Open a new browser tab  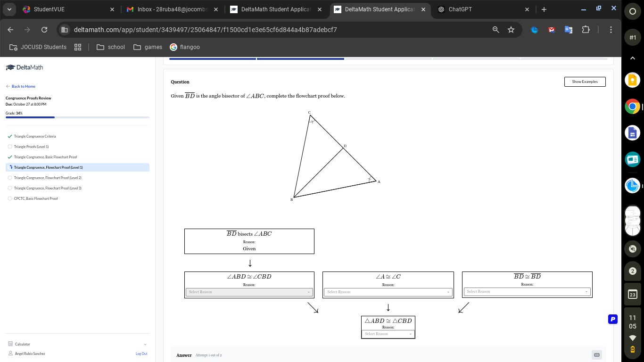coord(544,9)
